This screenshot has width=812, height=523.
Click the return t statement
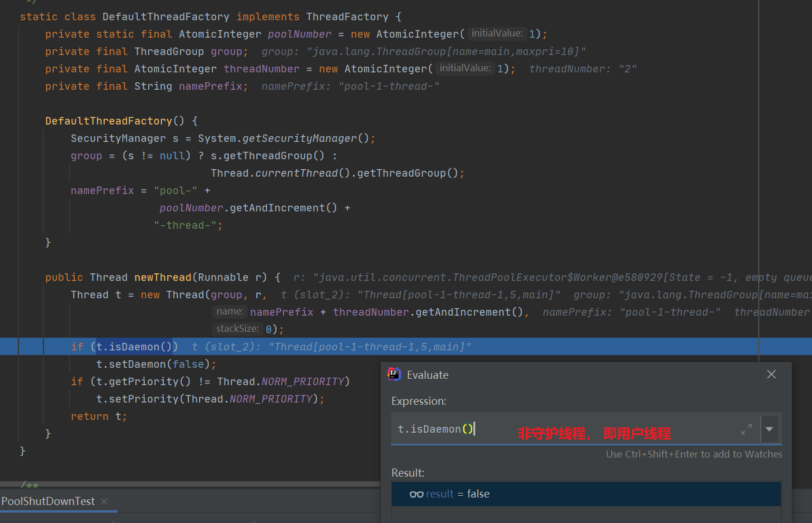click(x=99, y=416)
